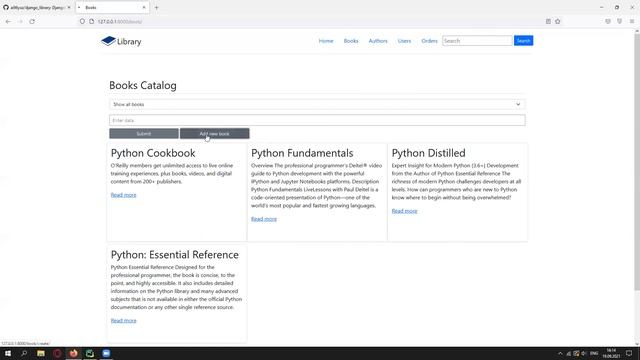Image resolution: width=640 pixels, height=360 pixels.
Task: Click the Library logo icon
Action: pyautogui.click(x=108, y=41)
